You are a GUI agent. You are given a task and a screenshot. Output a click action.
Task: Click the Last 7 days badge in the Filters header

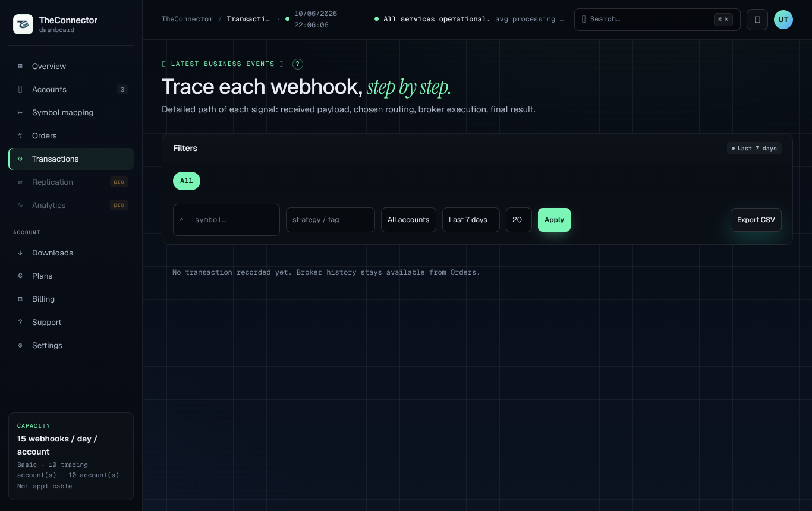(754, 148)
